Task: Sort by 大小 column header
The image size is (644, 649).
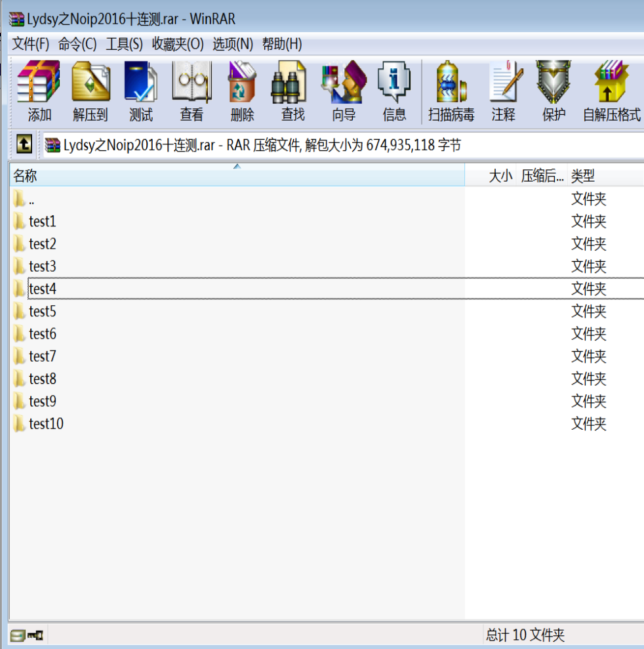Action: [500, 176]
